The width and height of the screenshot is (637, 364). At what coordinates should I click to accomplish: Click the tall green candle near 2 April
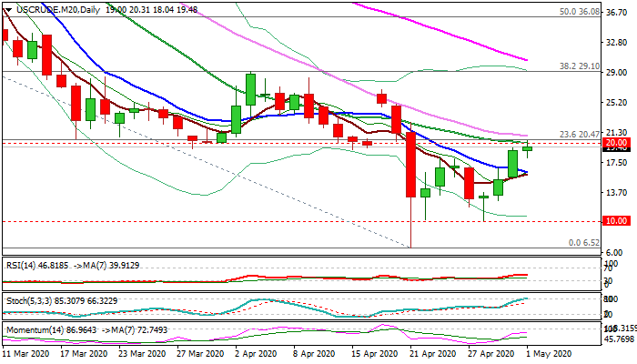[x=250, y=88]
